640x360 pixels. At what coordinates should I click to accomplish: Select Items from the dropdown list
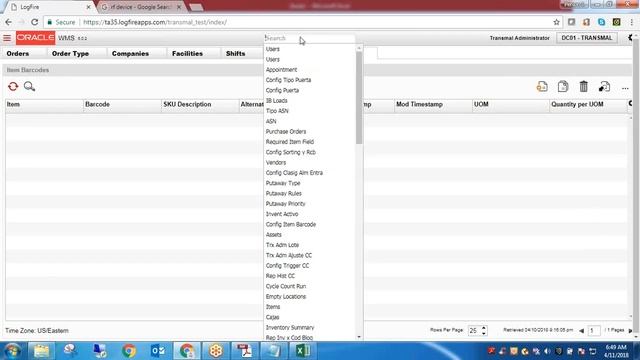tap(273, 307)
